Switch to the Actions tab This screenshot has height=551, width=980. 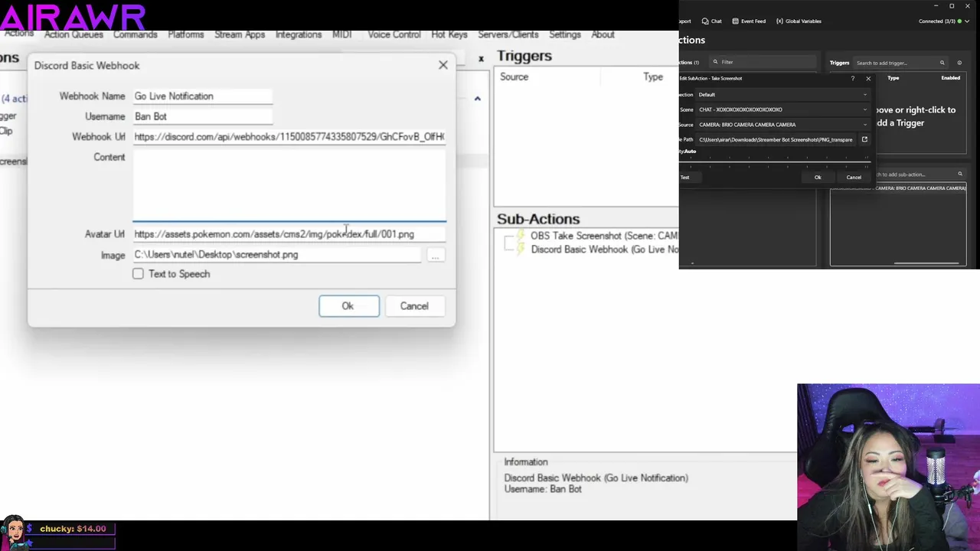coord(18,34)
